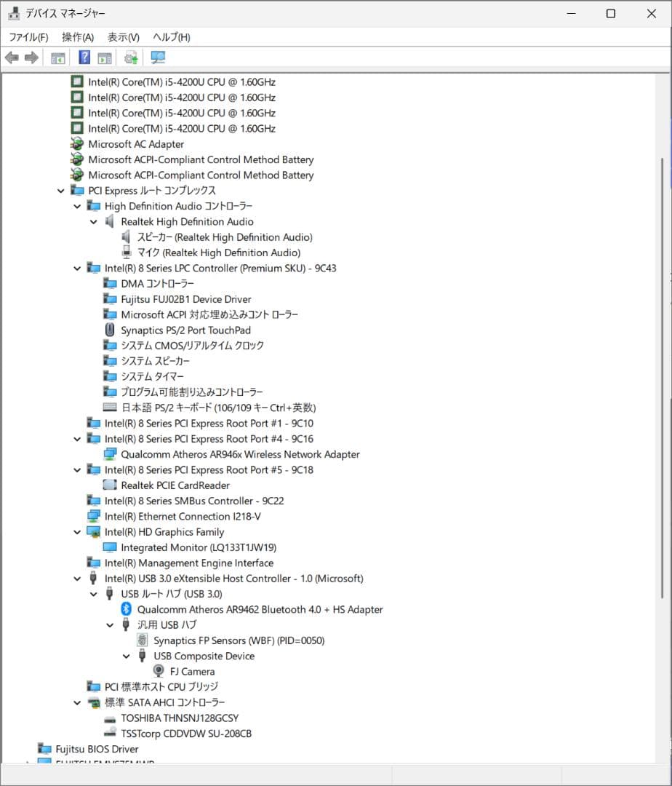
Task: Select the Fujitsu FUJ02B1 Device Driver entry
Action: tap(185, 299)
